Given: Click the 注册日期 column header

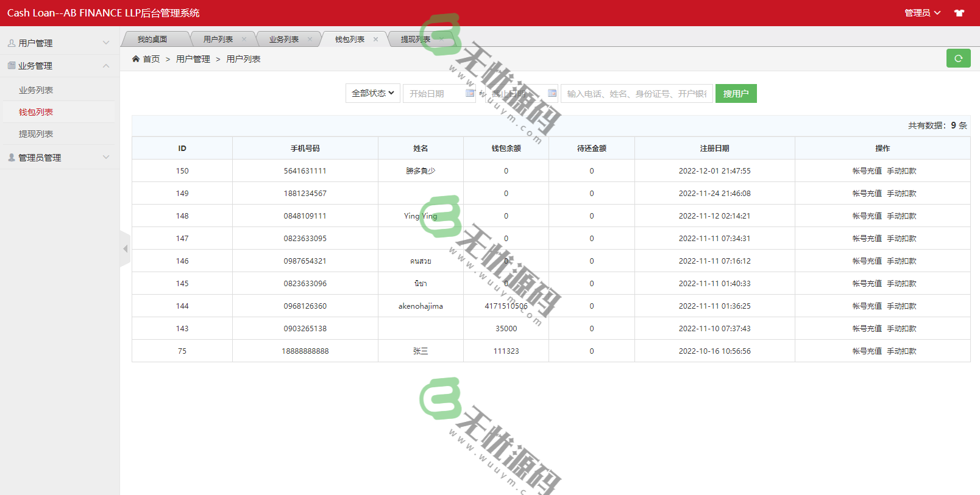Looking at the screenshot, I should tap(715, 148).
